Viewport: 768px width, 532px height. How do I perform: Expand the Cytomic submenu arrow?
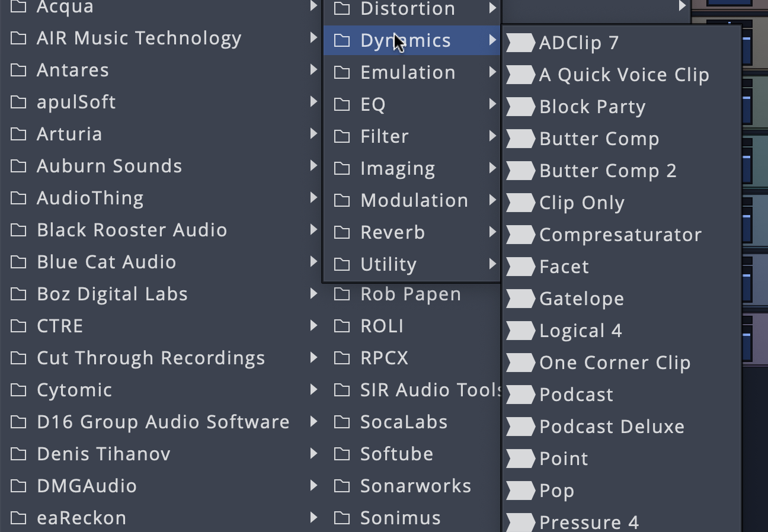(313, 390)
